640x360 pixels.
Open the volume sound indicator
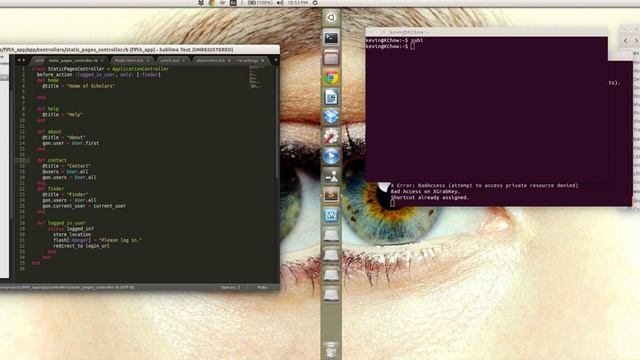coord(280,3)
